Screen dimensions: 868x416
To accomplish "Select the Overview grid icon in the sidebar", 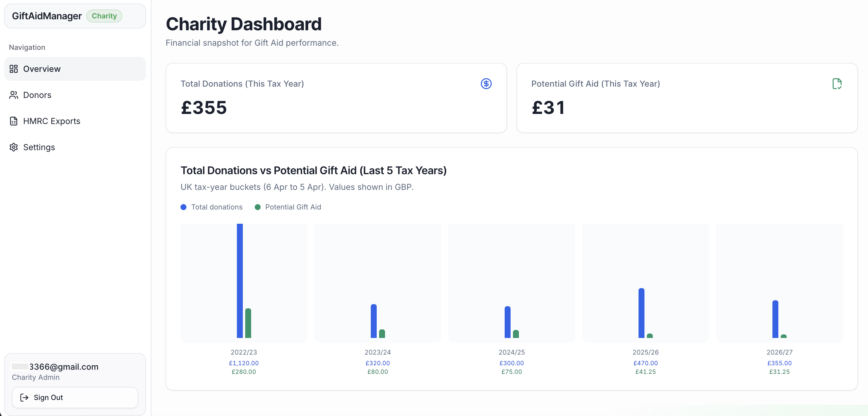I will click(x=14, y=69).
